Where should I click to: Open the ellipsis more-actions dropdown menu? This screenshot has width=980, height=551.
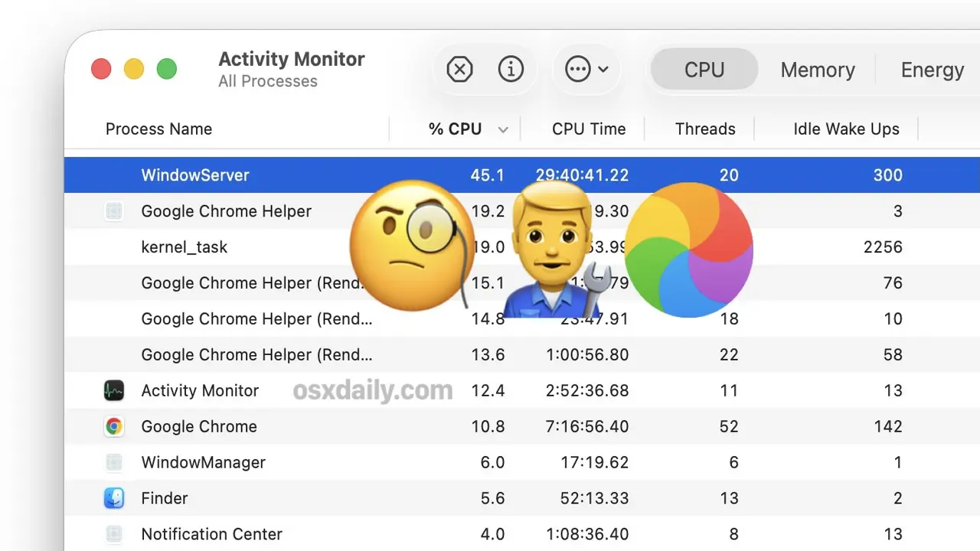tap(586, 70)
